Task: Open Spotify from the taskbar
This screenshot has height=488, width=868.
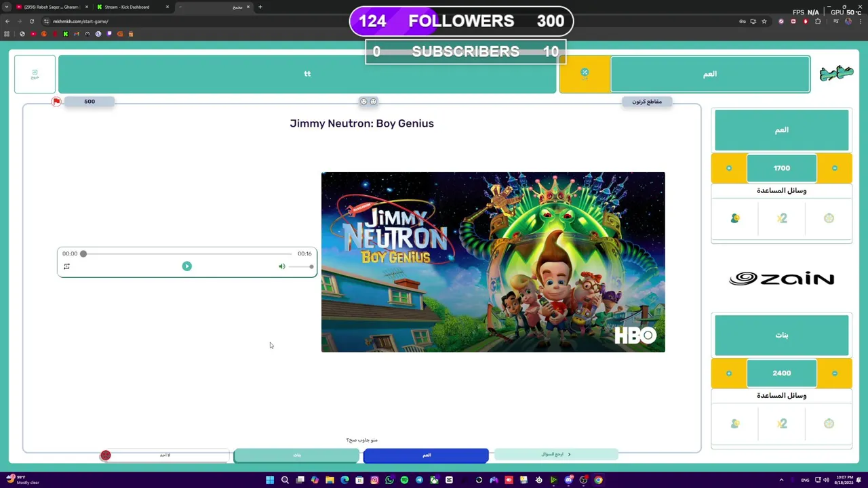Action: (x=404, y=480)
